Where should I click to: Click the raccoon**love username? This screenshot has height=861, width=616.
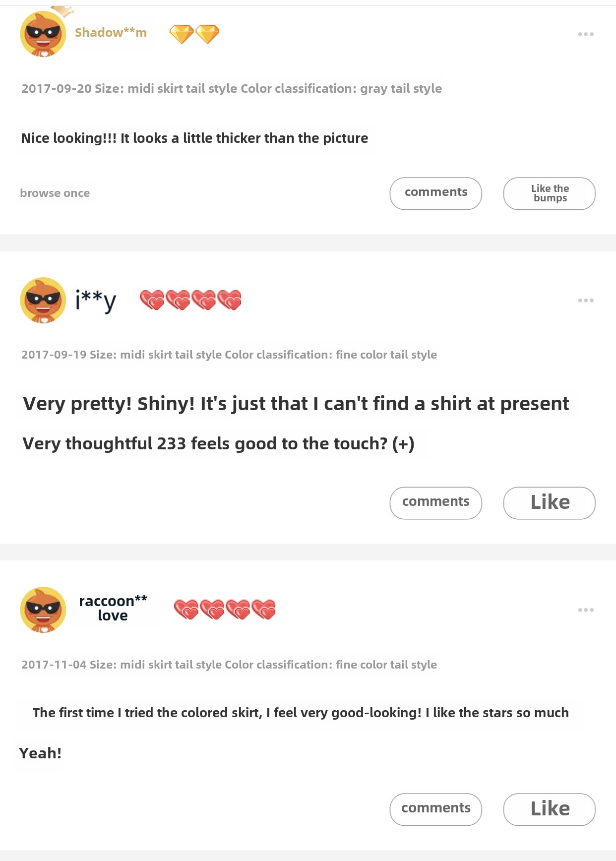[x=113, y=608]
